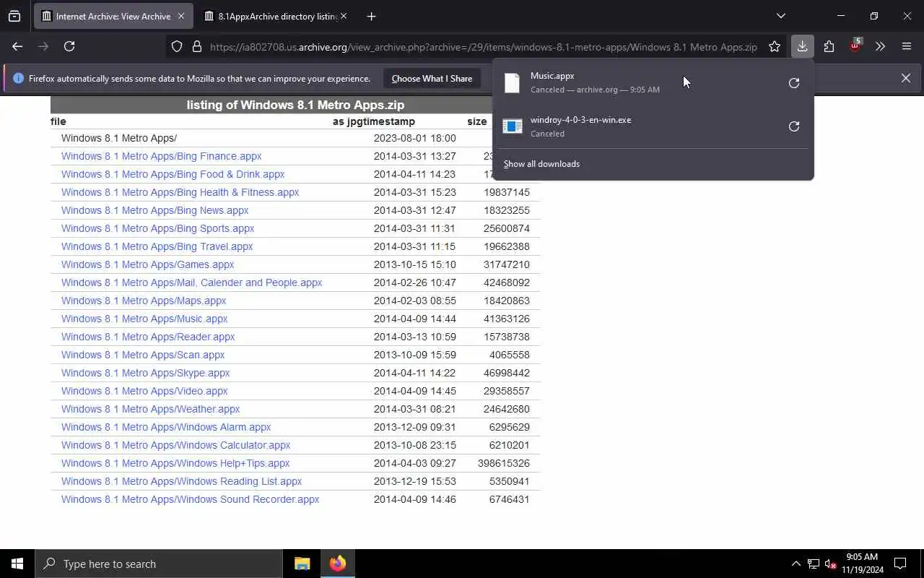
Task: Download Maps.appx from the listing
Action: pos(144,301)
